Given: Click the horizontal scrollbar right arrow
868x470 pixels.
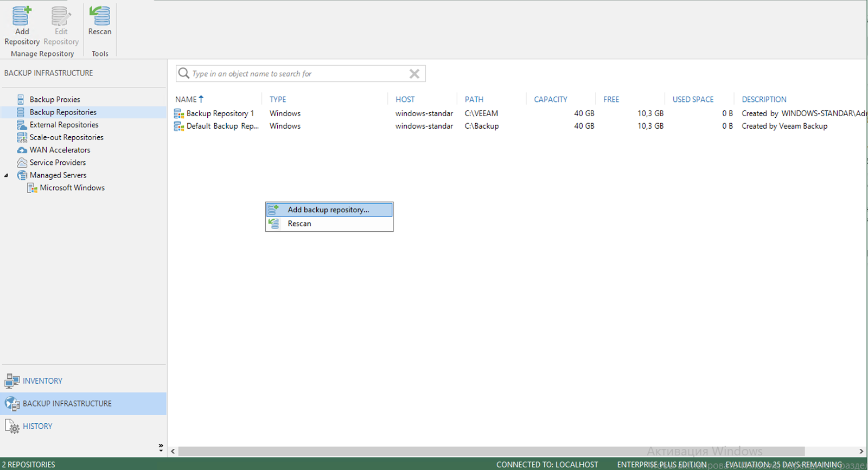Looking at the screenshot, I should pos(861,451).
